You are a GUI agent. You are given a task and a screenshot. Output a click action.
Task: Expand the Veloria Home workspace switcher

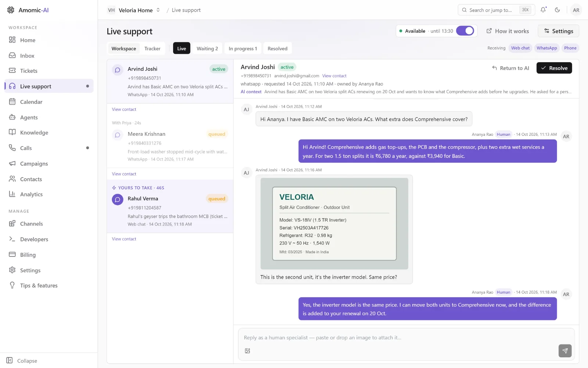coord(134,10)
